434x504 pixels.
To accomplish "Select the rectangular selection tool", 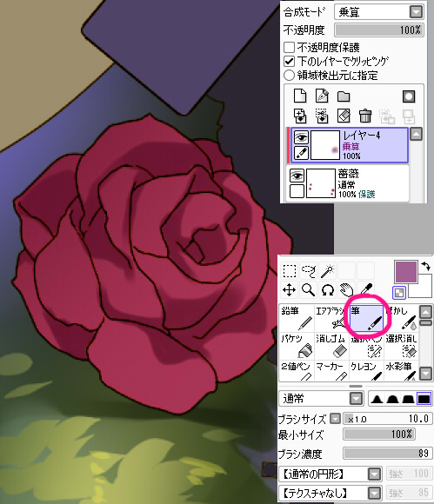I will (290, 271).
